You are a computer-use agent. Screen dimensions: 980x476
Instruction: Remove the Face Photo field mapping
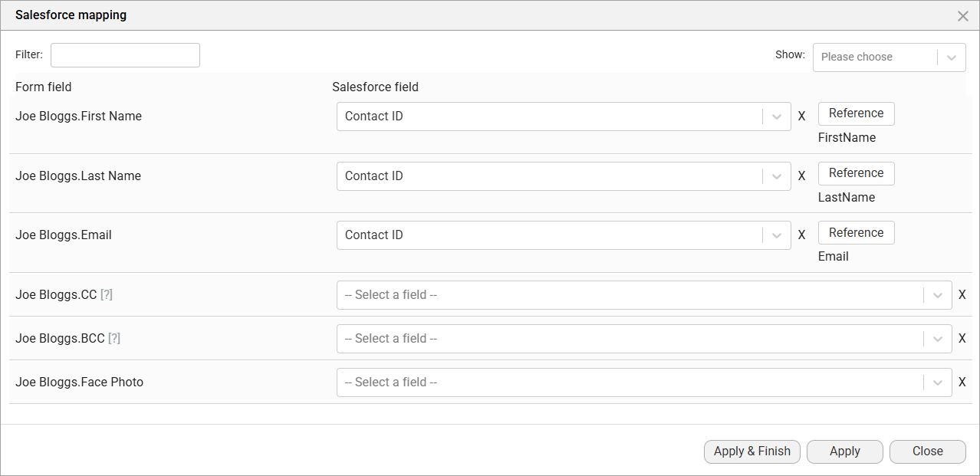coord(962,382)
